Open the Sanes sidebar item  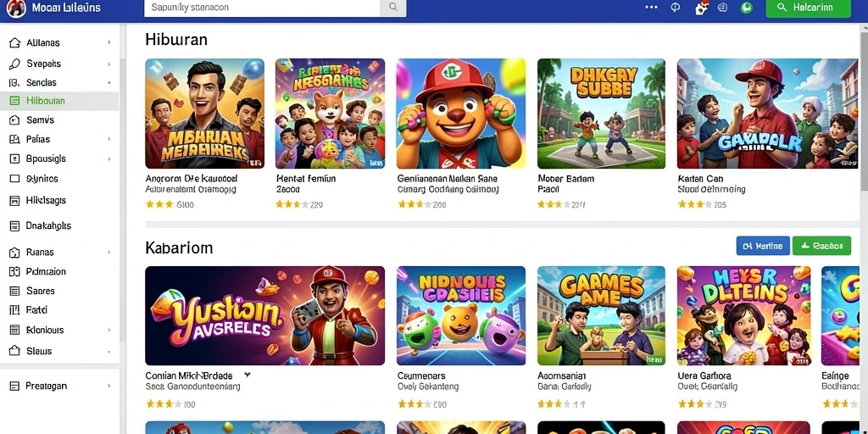click(59, 291)
